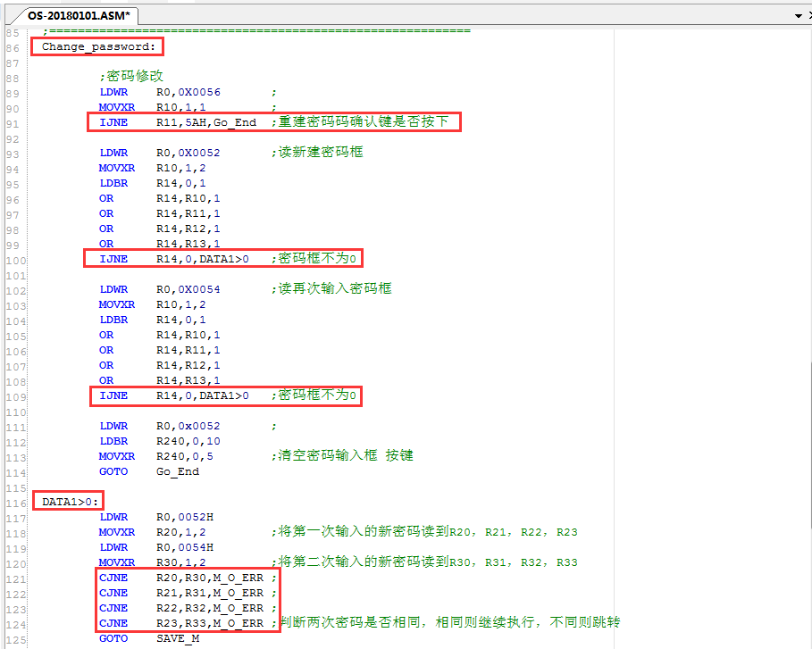Open the tab list dropdown arrow
The height and width of the screenshot is (649, 812).
coord(798,16)
